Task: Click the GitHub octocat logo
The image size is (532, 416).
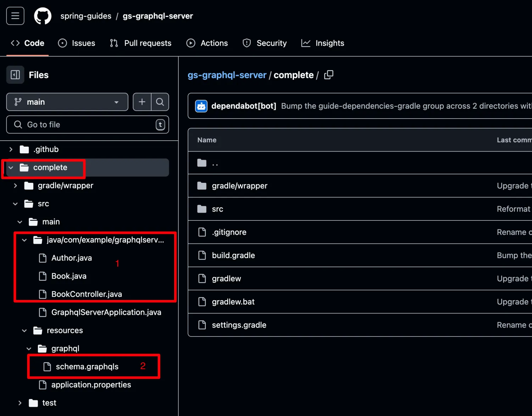Action: [x=43, y=16]
